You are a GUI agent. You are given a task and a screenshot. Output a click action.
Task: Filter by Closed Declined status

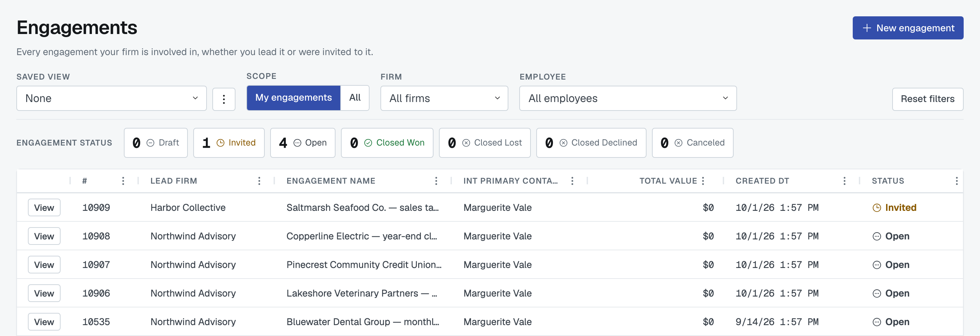tap(591, 143)
